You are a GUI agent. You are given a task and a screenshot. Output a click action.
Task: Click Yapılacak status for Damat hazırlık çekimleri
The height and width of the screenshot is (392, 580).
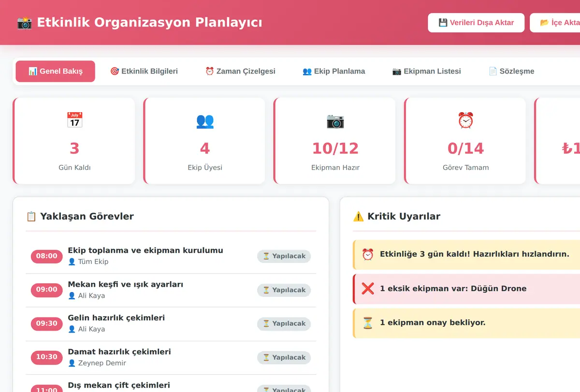284,357
